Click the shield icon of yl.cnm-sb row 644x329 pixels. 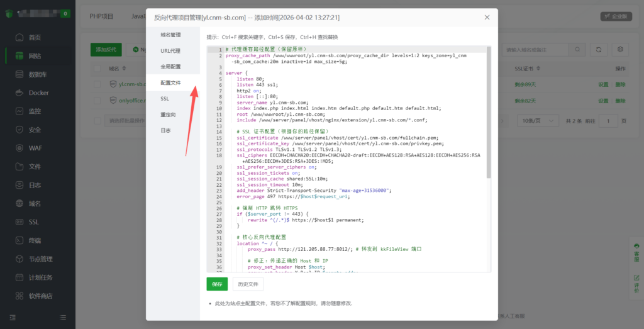[113, 84]
